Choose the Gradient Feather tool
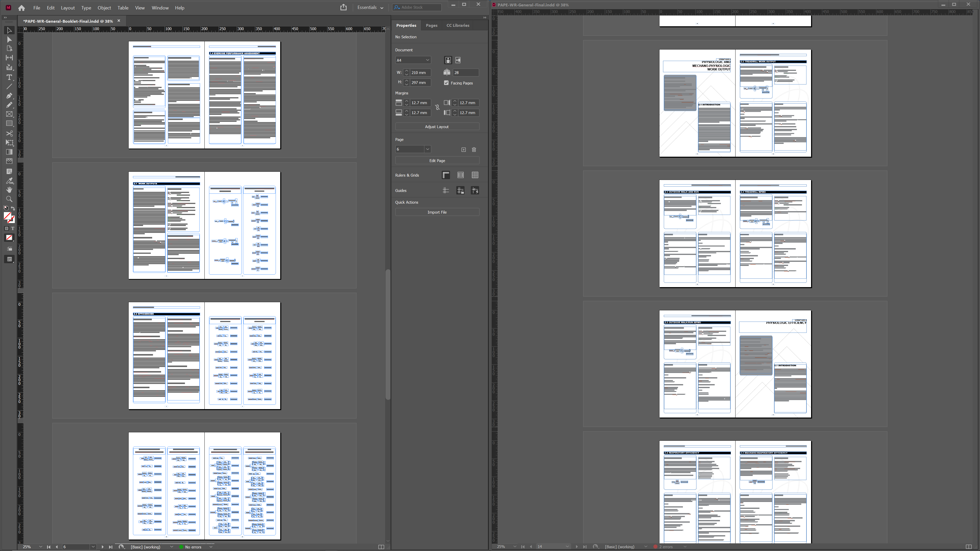This screenshot has height=551, width=980. click(x=9, y=161)
